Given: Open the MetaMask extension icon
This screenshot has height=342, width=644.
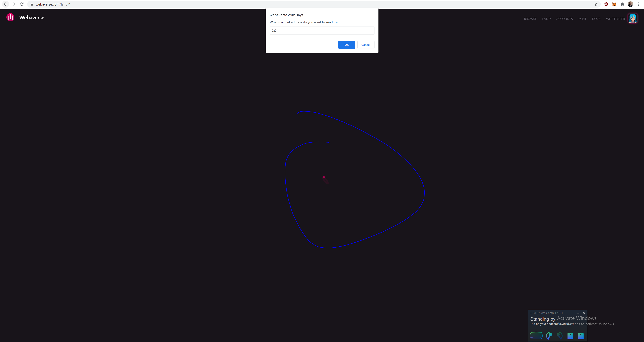Looking at the screenshot, I should coord(614,4).
